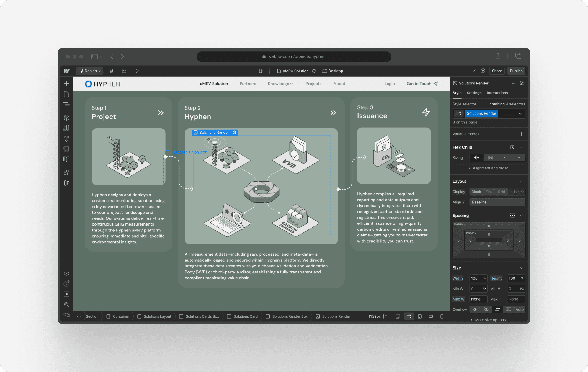The width and height of the screenshot is (588, 372).
Task: Set overflow to hidden crossed-eye icon
Action: [486, 309]
